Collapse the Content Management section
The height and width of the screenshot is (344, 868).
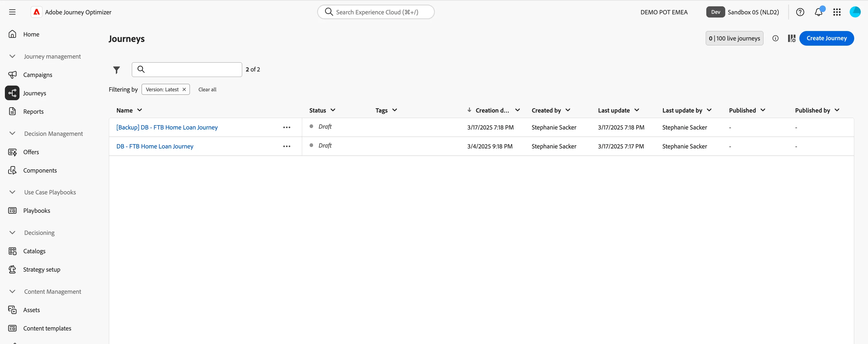coord(12,291)
